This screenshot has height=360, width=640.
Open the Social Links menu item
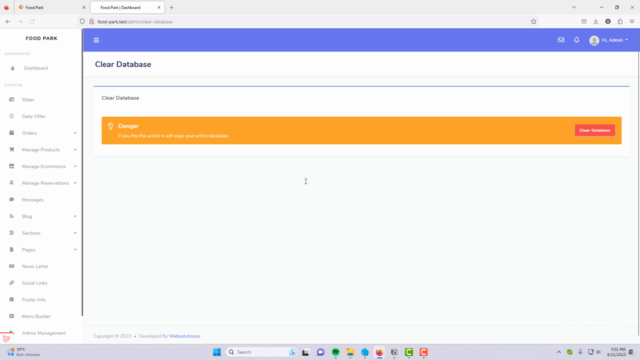coord(41,283)
